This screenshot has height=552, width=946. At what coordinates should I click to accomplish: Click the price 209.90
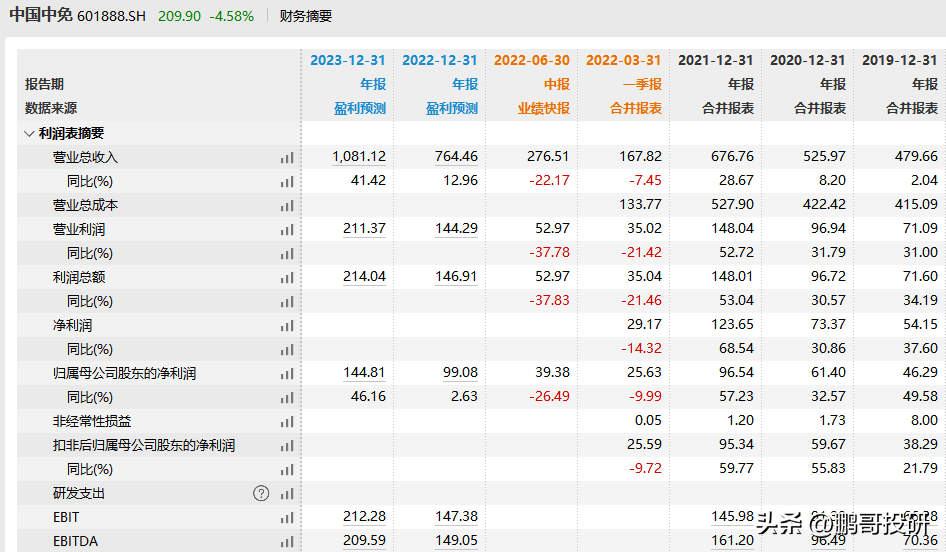pos(179,16)
